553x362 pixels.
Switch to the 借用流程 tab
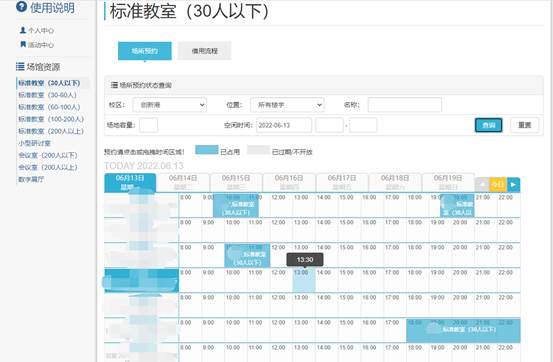205,51
